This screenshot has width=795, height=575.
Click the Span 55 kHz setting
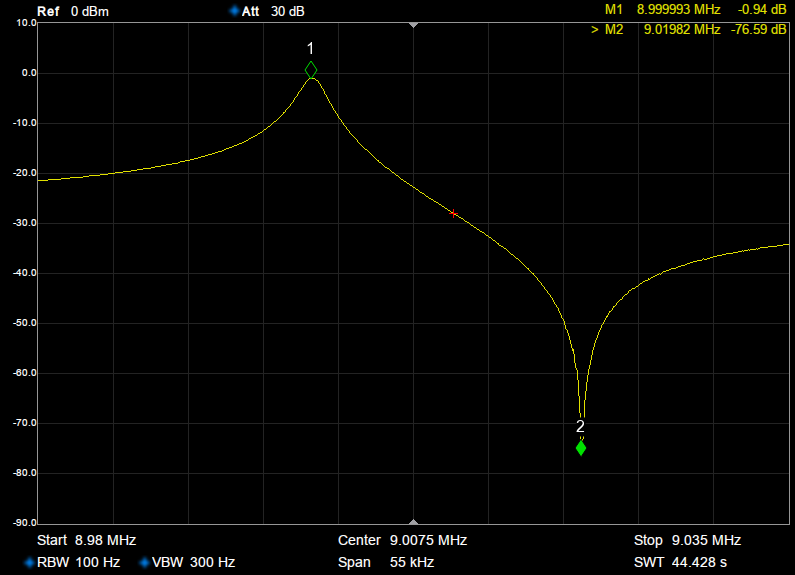click(386, 563)
